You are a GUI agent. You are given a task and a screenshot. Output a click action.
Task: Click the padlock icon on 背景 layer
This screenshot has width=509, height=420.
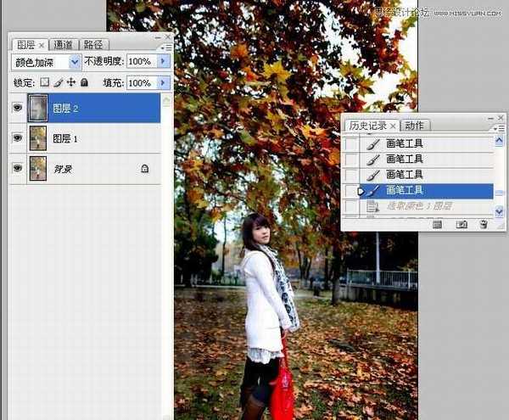(x=144, y=169)
